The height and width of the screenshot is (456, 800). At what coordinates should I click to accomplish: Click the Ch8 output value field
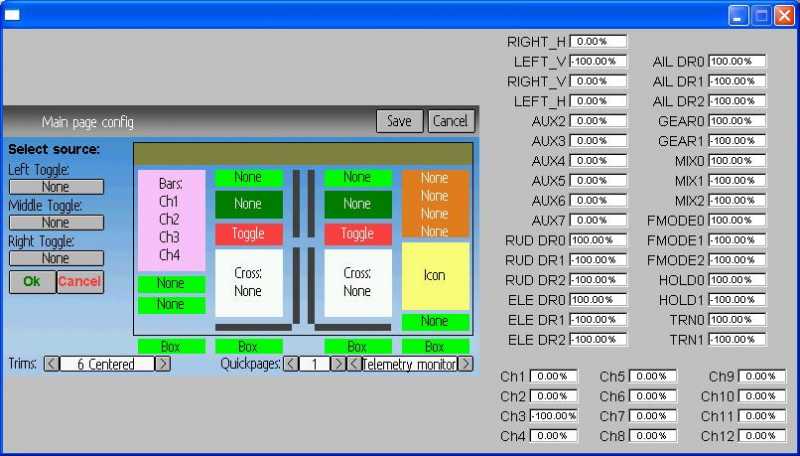click(653, 436)
